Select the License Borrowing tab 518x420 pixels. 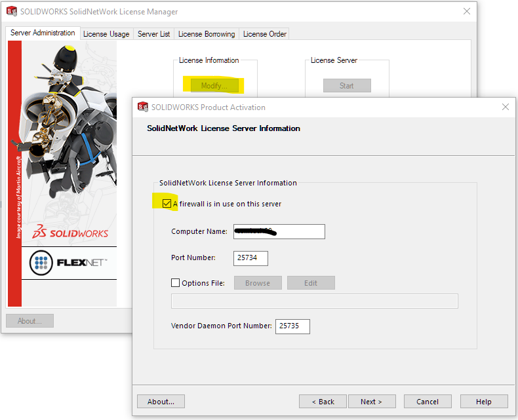click(206, 34)
